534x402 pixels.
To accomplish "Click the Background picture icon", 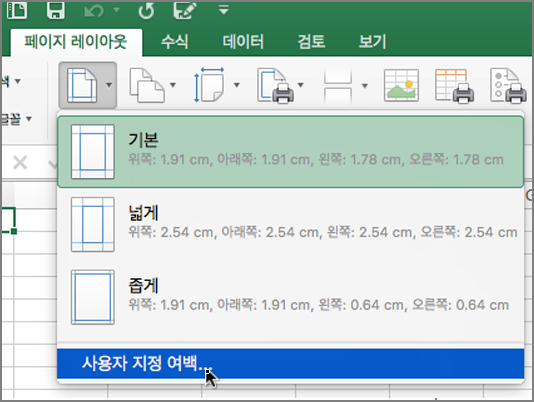I will [401, 85].
